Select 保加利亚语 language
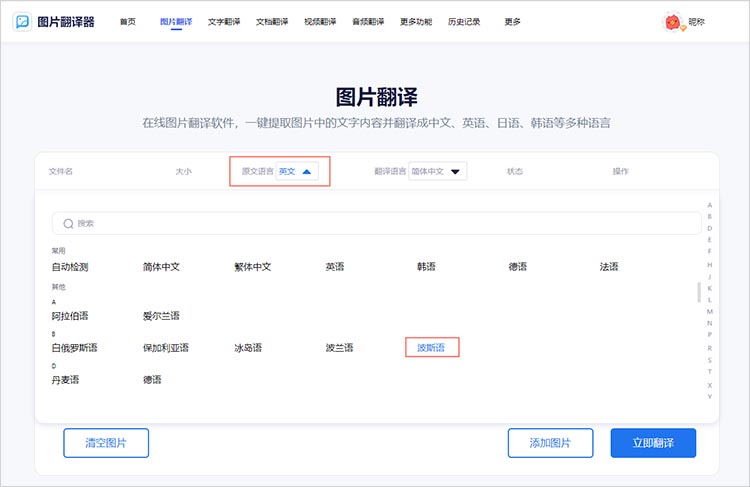This screenshot has width=750, height=487. (x=166, y=348)
